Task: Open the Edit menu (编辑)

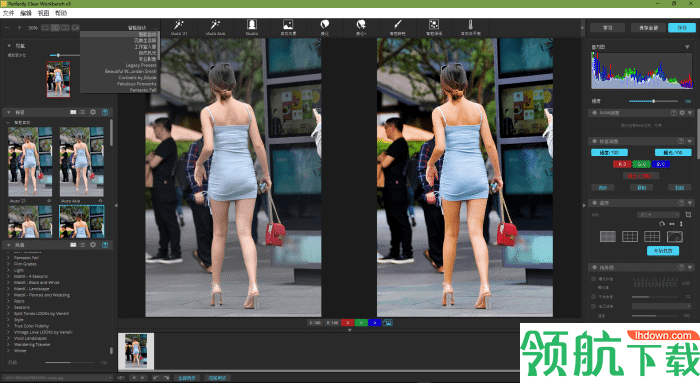Action: coord(26,13)
